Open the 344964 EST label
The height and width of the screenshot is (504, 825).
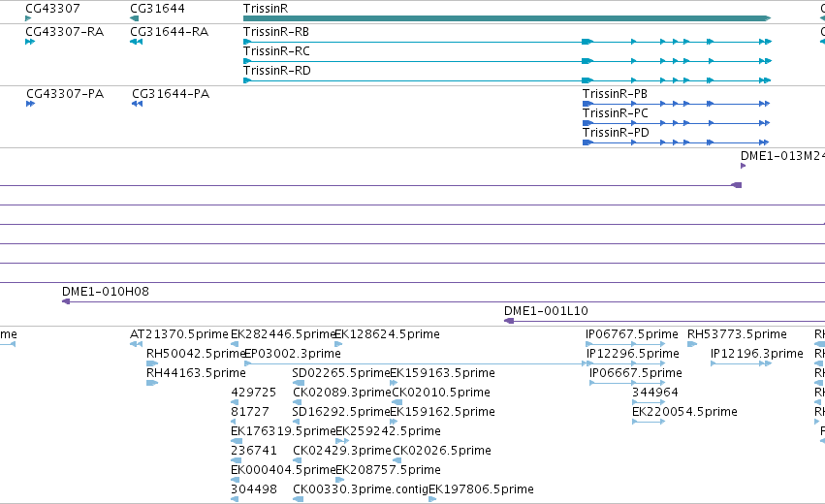point(655,393)
